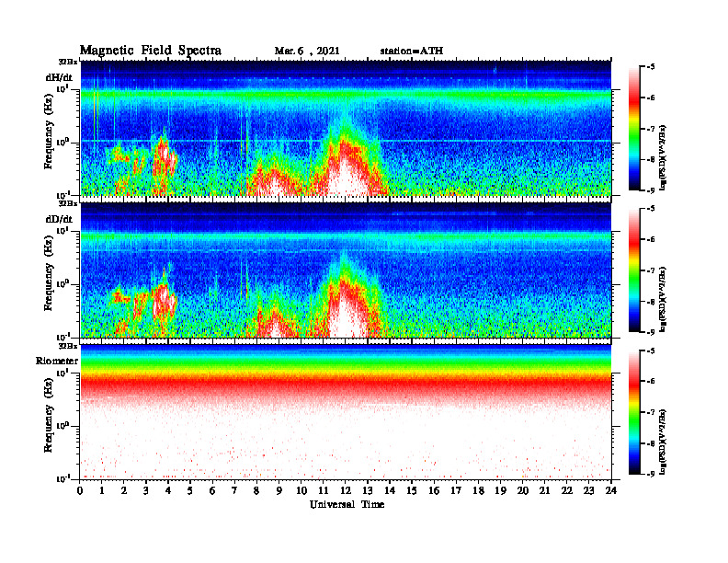Click the "dH/dt" panel label
728x563 pixels.
coord(59,77)
